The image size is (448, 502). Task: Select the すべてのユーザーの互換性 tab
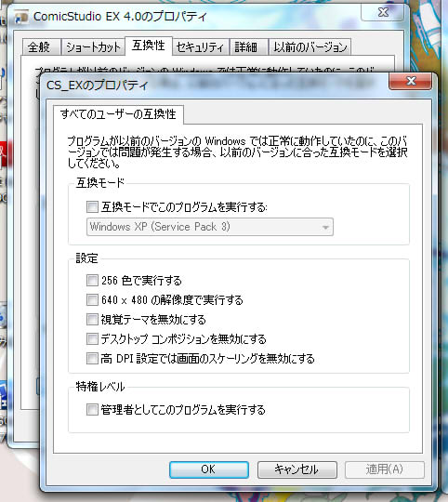coord(118,114)
